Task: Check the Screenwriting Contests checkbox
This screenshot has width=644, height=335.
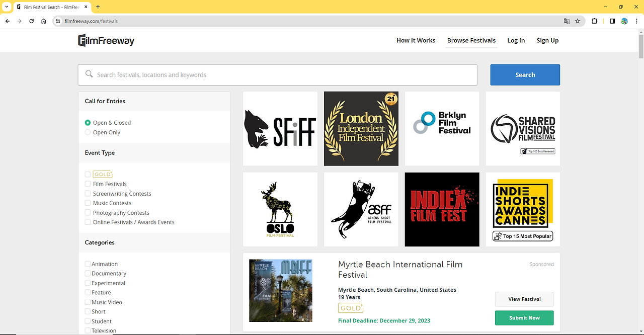Action: point(88,194)
